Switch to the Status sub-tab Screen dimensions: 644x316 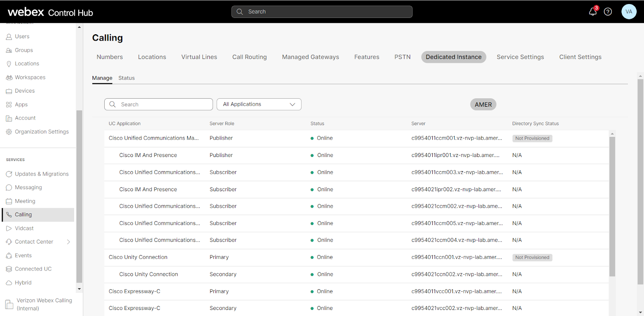[x=126, y=78]
